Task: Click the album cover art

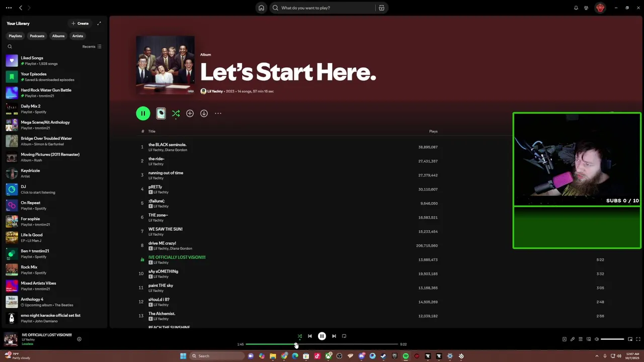Action: point(165,64)
